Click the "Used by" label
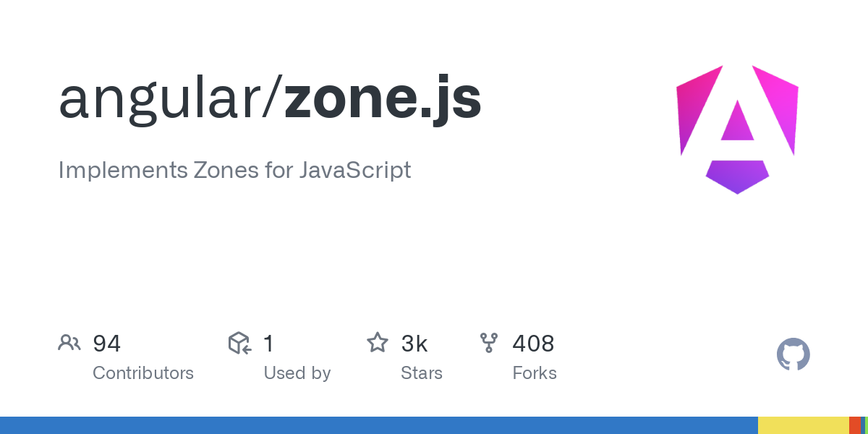Viewport: 868px width, 434px height. click(297, 373)
